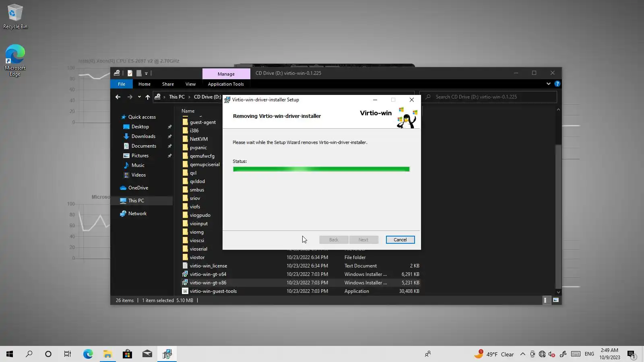The height and width of the screenshot is (362, 644).
Task: Select the Manage contextual tab
Action: (x=226, y=74)
